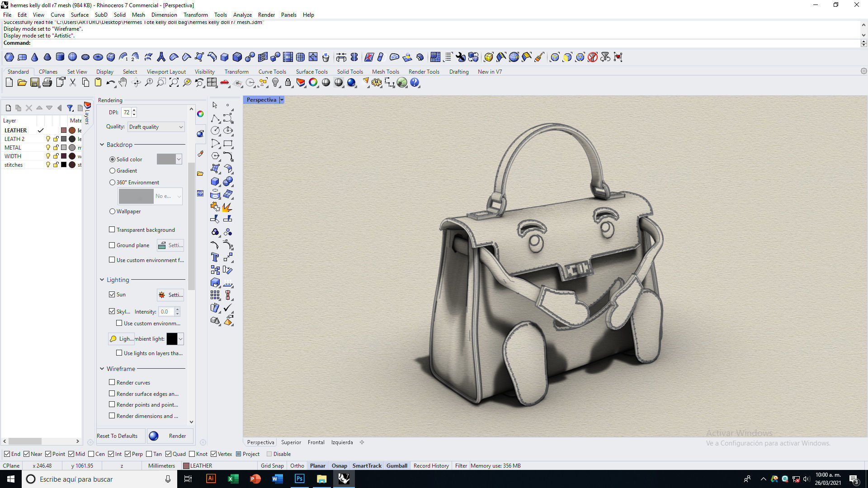Viewport: 868px width, 488px height.
Task: Select the Wallpaper backdrop option
Action: [x=112, y=211]
